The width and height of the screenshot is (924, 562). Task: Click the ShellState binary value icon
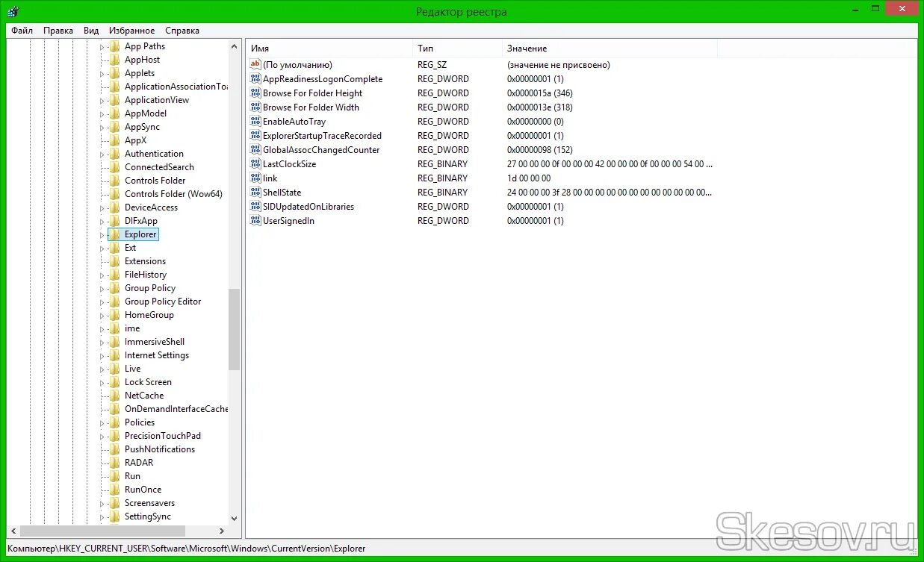254,192
